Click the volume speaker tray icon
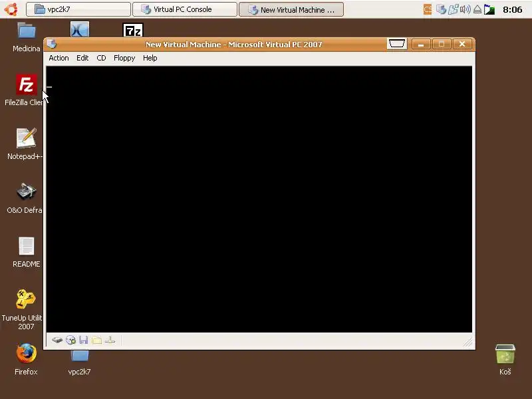 pos(465,9)
